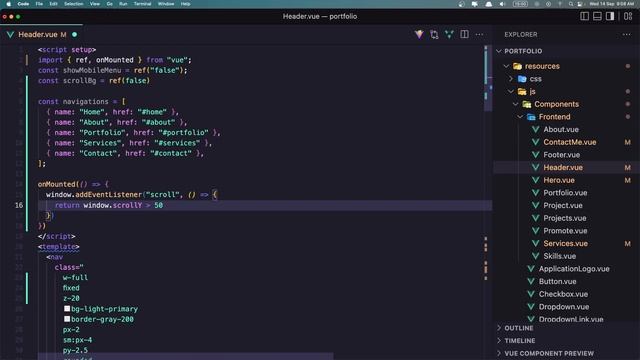Click the "onMounted(() => {" code line
640x360 pixels.
pyautogui.click(x=73, y=184)
